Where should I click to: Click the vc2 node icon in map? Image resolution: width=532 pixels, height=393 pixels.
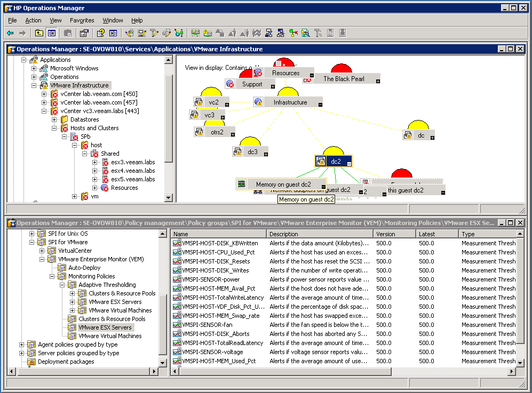[199, 102]
